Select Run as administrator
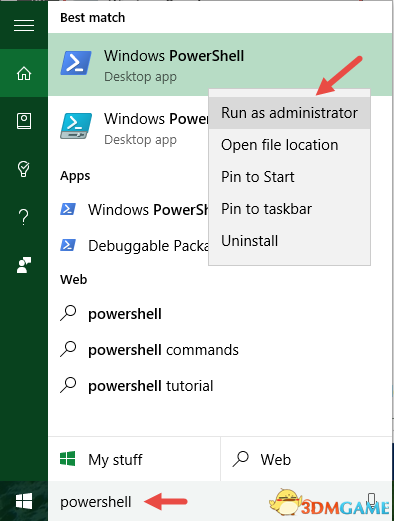 [289, 113]
